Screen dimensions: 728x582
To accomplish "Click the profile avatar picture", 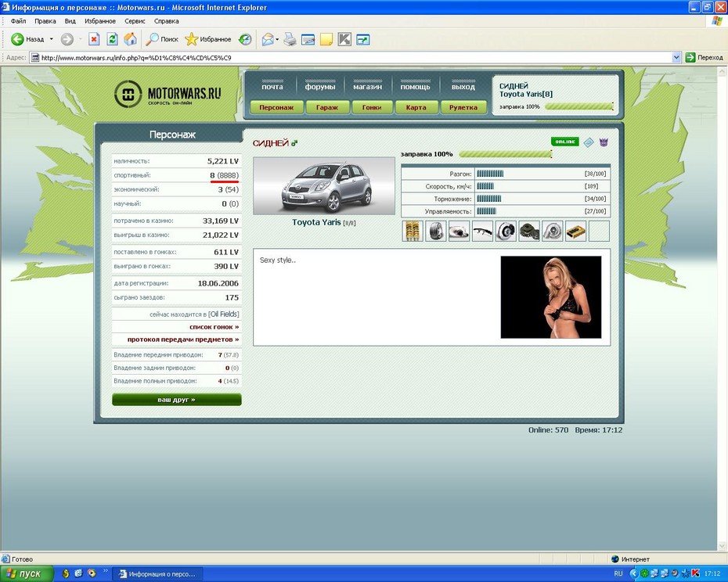I will [x=550, y=297].
